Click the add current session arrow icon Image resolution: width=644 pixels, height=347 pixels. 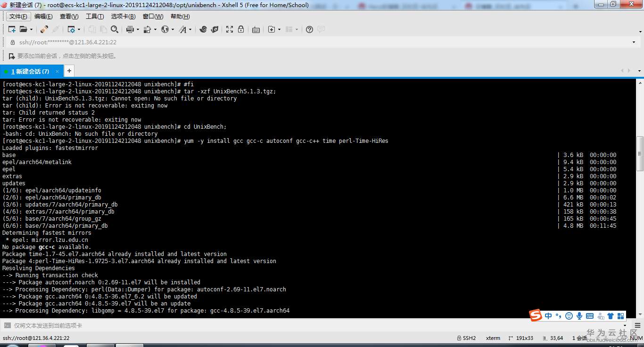click(12, 56)
